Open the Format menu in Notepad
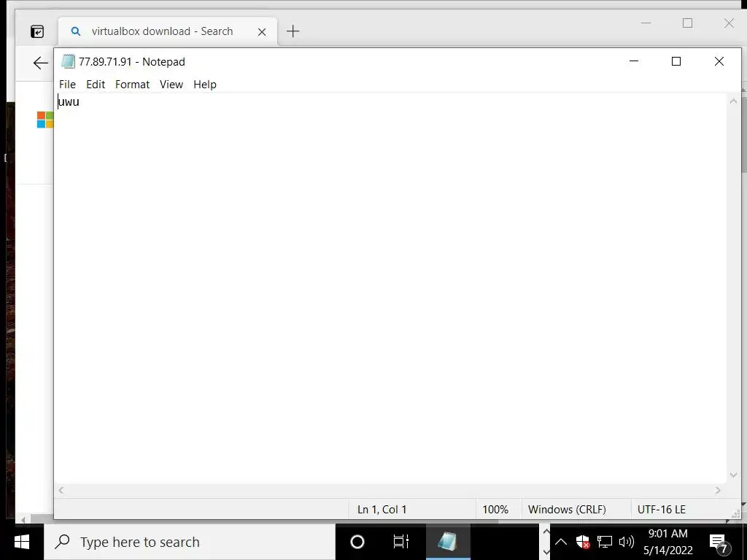The height and width of the screenshot is (560, 747). [132, 85]
